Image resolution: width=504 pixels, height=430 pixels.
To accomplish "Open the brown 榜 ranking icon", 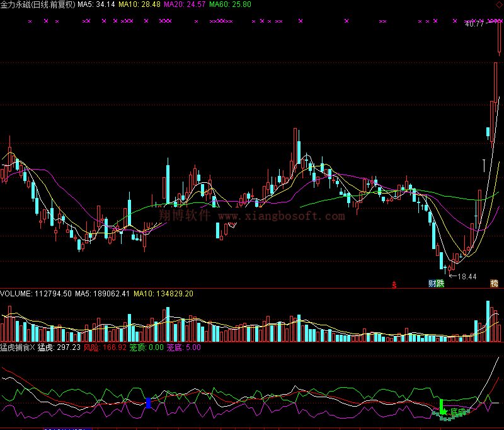I will click(494, 283).
